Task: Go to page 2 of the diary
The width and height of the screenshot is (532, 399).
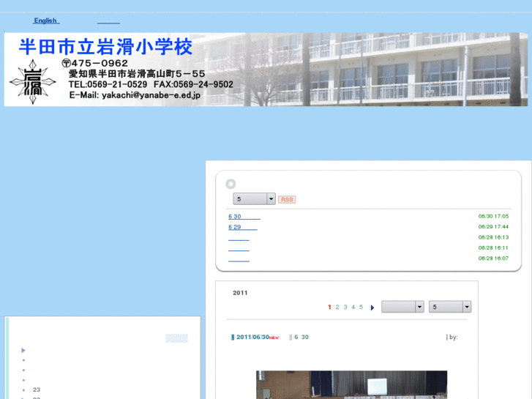Action: coord(337,307)
